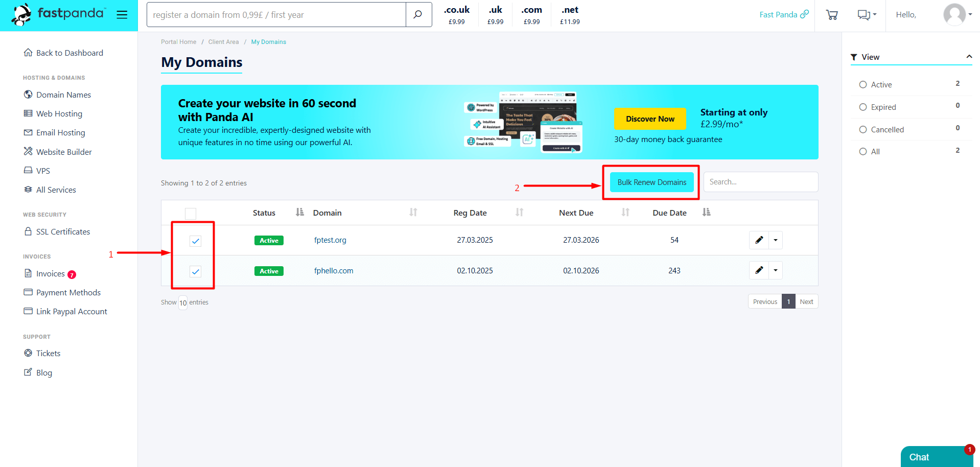Click the Bulk Renew Domains button
980x467 pixels.
point(651,182)
